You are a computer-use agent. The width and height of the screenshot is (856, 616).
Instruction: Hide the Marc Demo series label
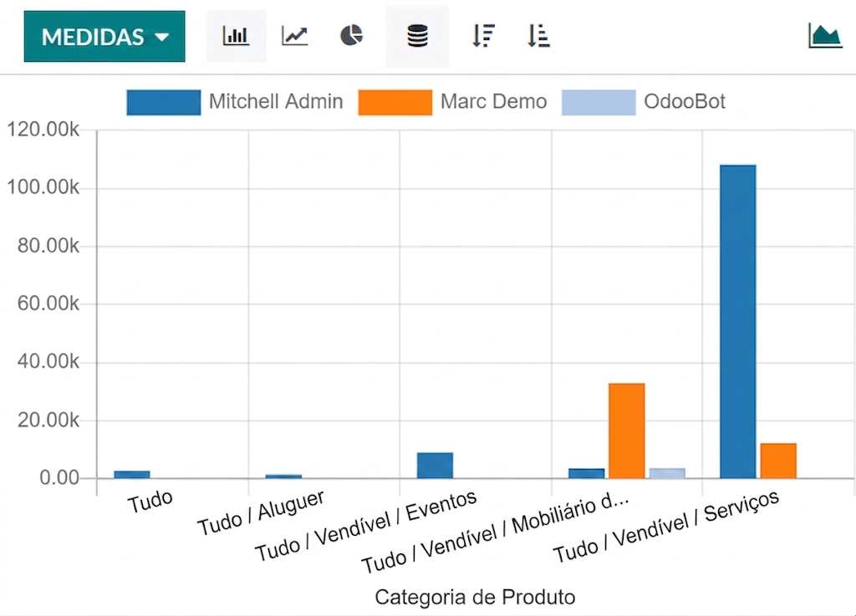click(x=493, y=102)
